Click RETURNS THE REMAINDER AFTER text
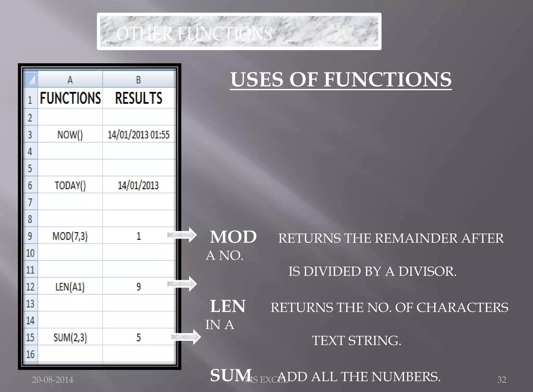 pos(391,238)
